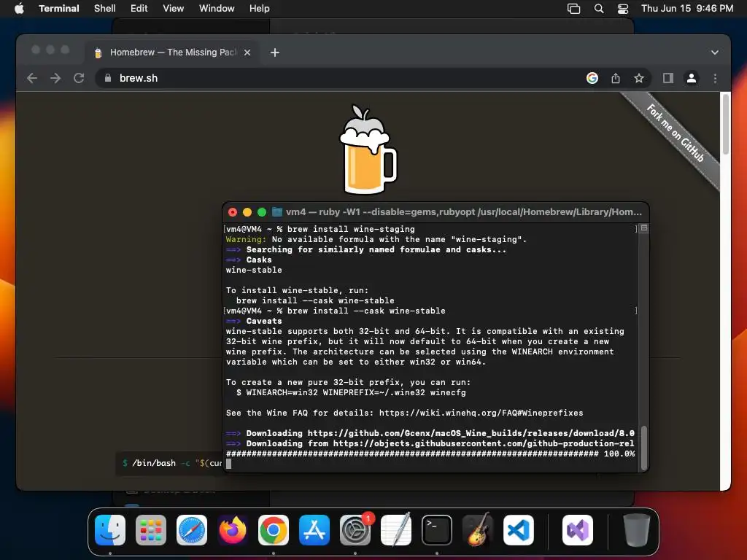Toggle the browser side panel
Image resolution: width=747 pixels, height=560 pixels.
tap(668, 78)
